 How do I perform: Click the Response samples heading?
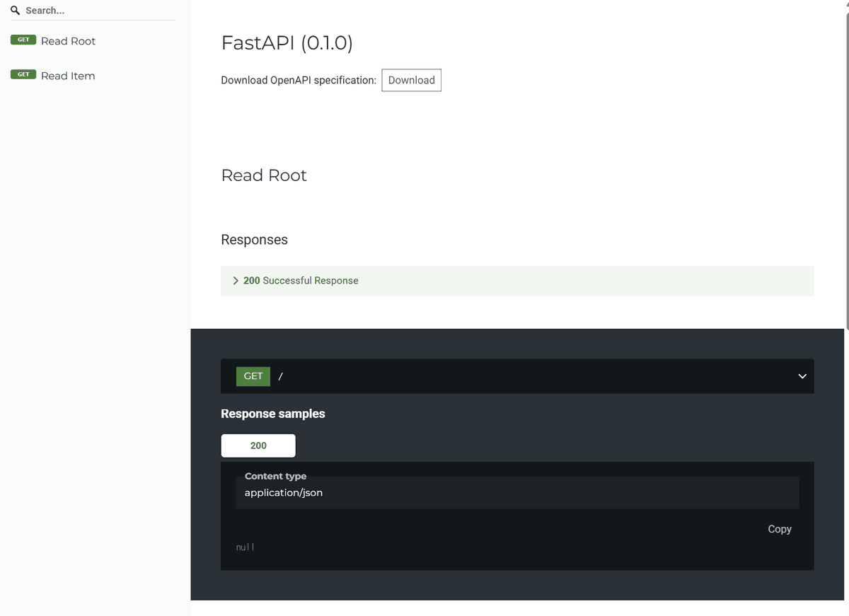click(x=272, y=414)
